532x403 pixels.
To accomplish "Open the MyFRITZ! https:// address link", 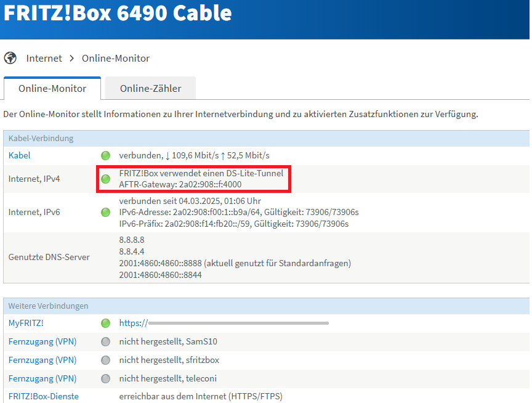I will coord(224,323).
